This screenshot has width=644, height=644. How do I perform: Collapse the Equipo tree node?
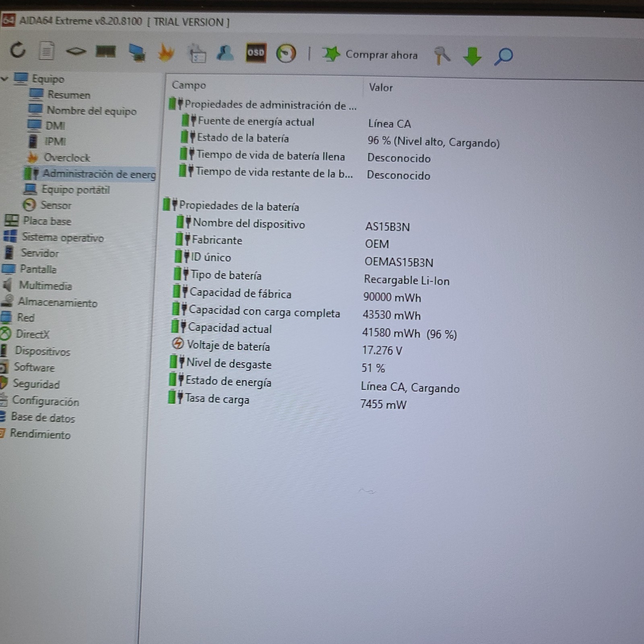5,78
